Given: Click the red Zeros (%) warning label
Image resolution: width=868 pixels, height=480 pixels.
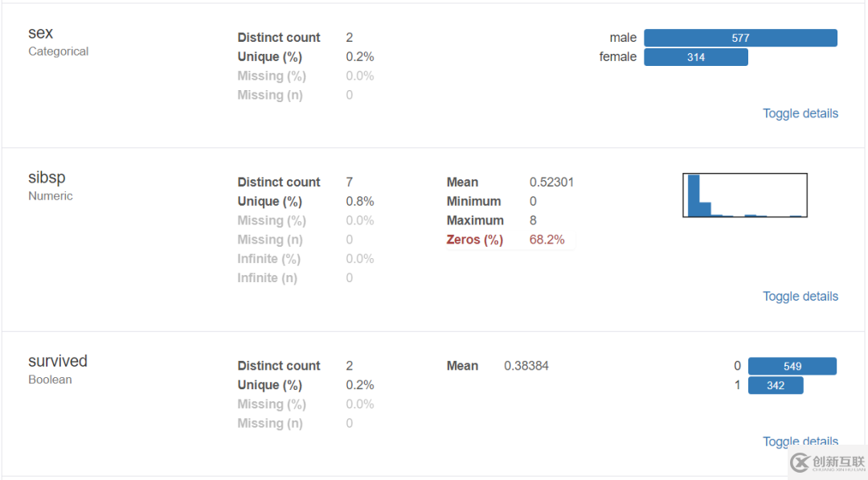Looking at the screenshot, I should [475, 240].
